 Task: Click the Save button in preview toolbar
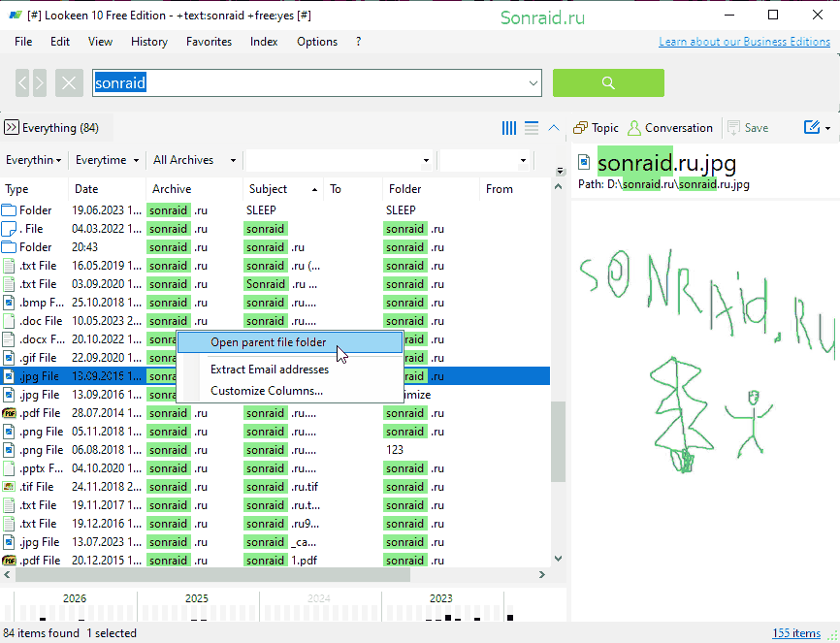pos(748,128)
